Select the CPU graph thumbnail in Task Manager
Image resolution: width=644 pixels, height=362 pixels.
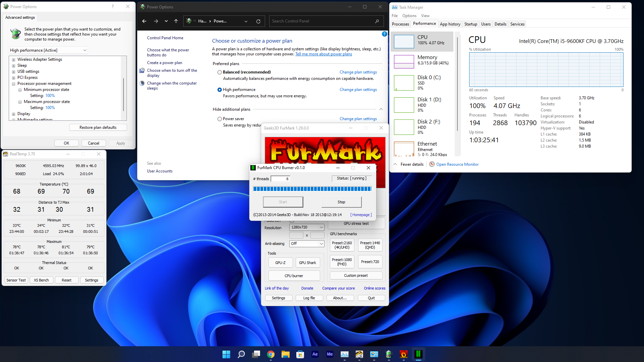tap(404, 41)
